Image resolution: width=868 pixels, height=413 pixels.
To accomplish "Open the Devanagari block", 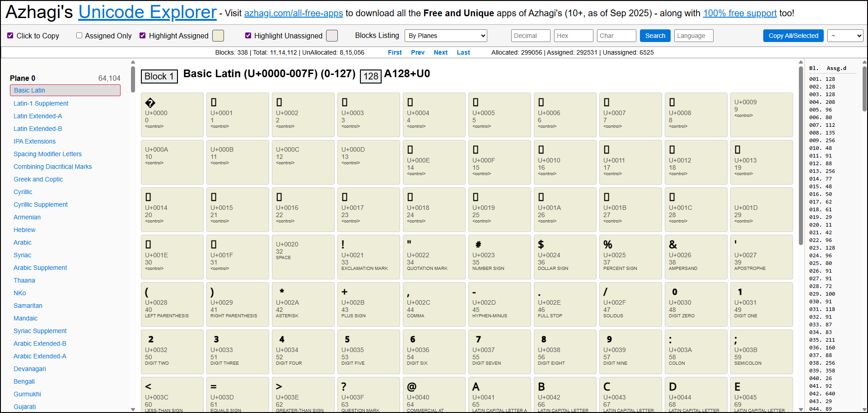I will [x=30, y=369].
